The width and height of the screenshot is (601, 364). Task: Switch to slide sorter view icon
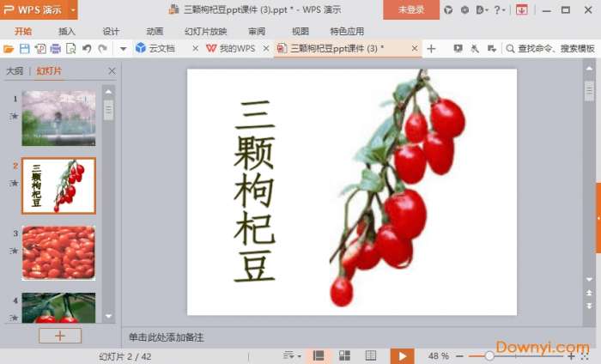344,356
